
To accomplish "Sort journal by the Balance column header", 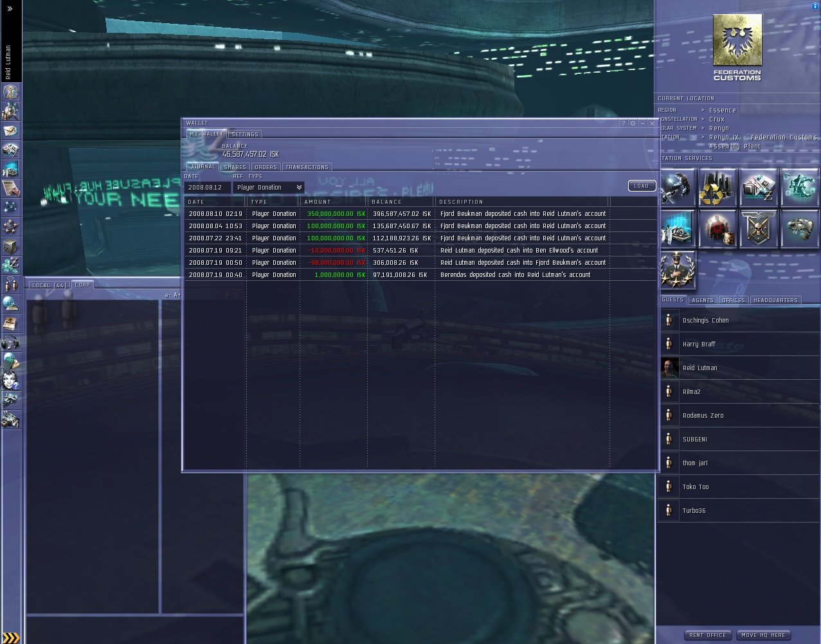I will (x=401, y=202).
